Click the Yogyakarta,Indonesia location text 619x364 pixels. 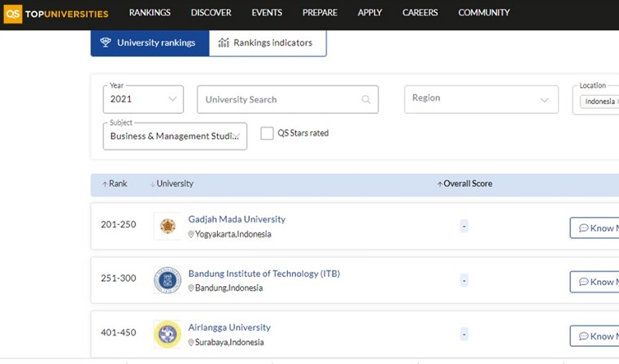[233, 234]
